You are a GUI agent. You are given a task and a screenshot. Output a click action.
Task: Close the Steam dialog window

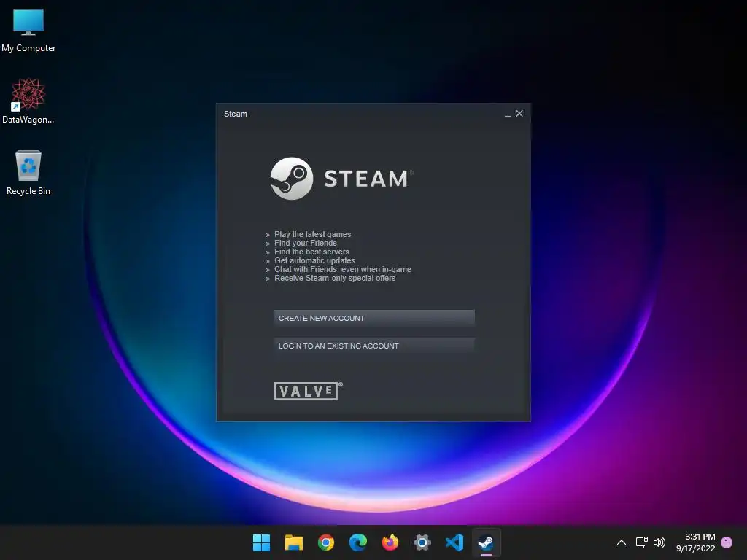click(519, 113)
